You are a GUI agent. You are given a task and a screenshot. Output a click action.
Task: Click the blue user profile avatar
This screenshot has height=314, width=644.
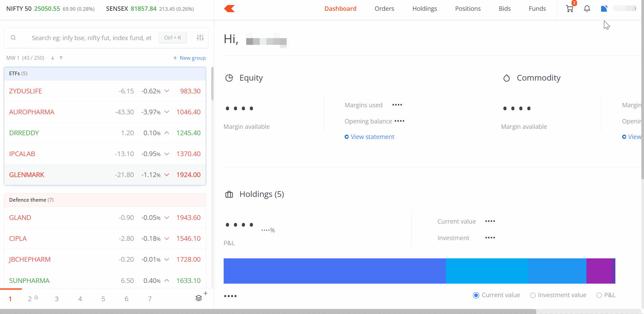pyautogui.click(x=604, y=9)
